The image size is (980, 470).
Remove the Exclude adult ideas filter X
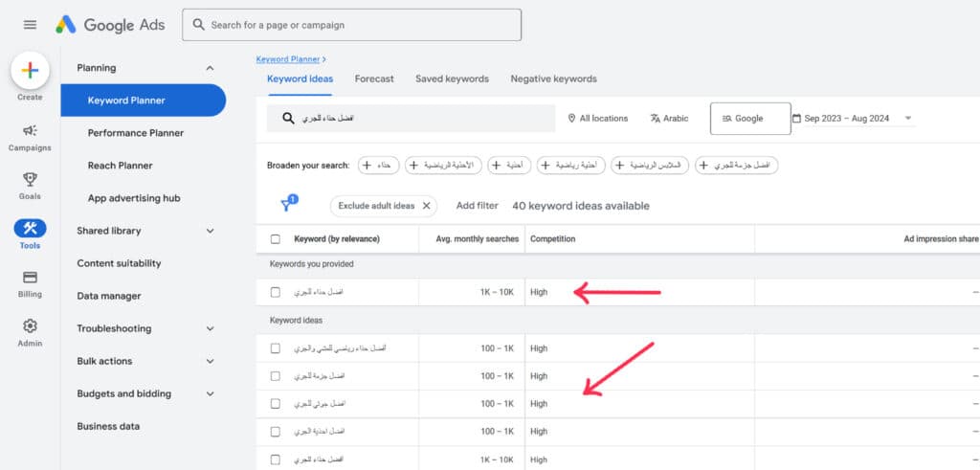click(x=426, y=206)
